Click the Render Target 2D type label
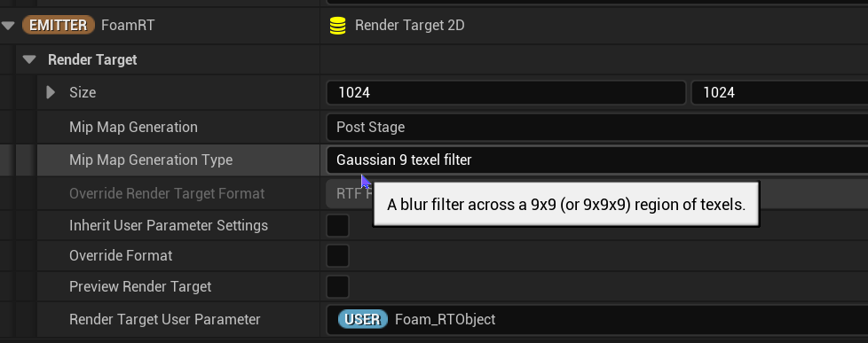Screen dimensions: 868x343 tap(410, 26)
